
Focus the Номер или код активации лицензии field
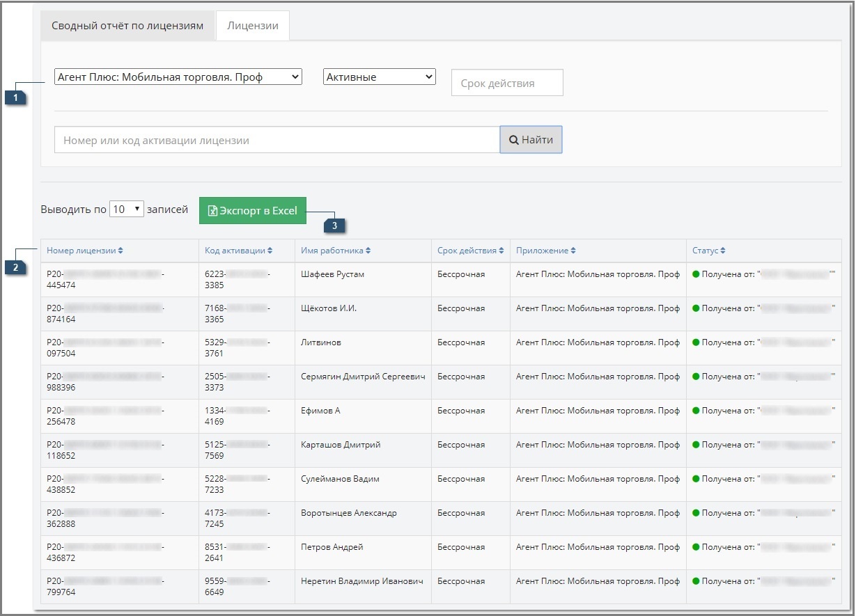(x=277, y=140)
